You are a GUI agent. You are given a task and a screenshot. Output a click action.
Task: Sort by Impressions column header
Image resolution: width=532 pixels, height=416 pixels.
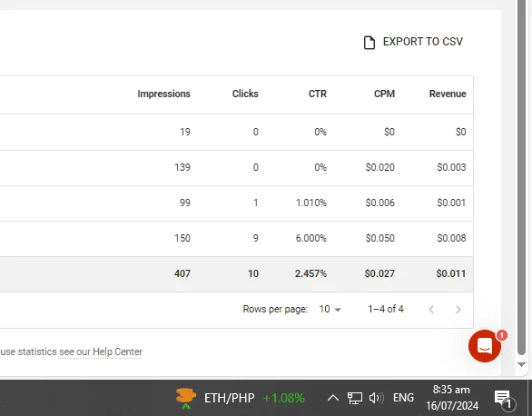pos(164,94)
